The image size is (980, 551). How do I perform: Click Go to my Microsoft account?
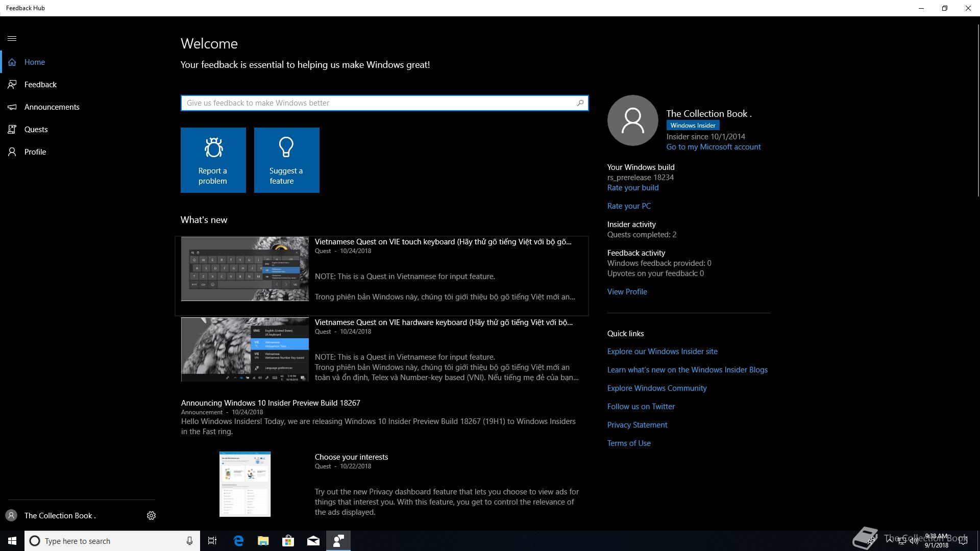714,147
